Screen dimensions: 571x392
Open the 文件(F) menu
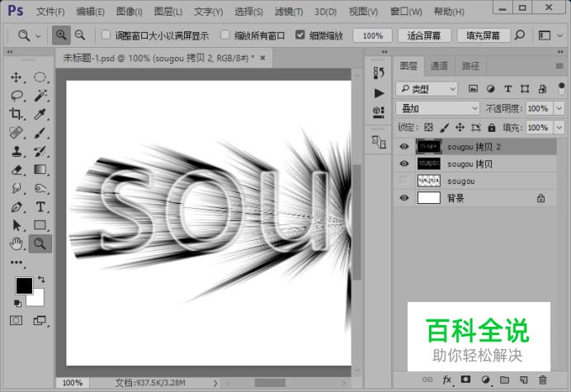point(50,12)
